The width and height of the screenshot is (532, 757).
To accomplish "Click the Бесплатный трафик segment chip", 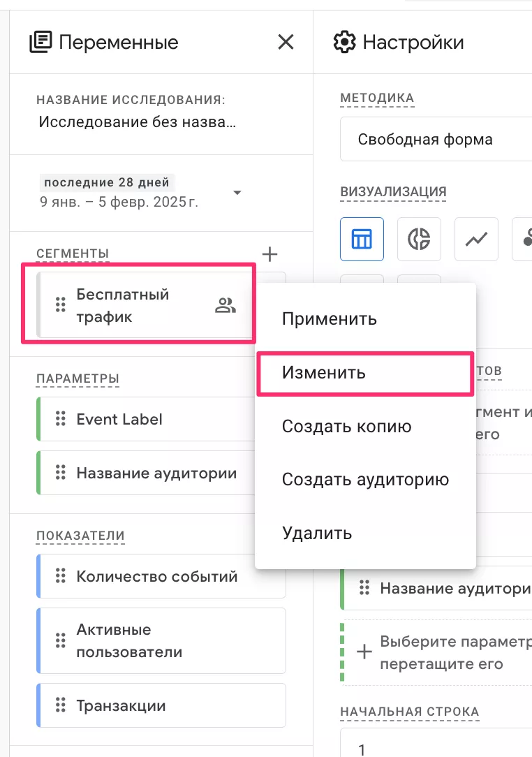I will 146,304.
